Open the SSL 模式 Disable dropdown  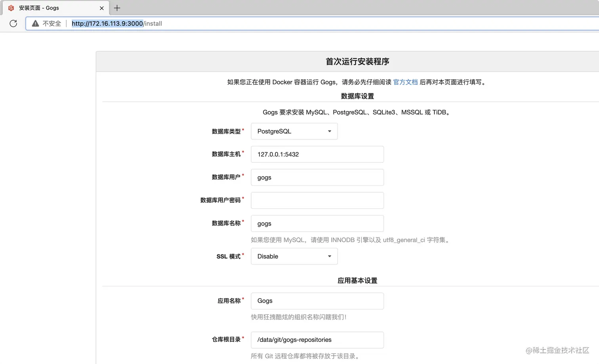click(294, 256)
